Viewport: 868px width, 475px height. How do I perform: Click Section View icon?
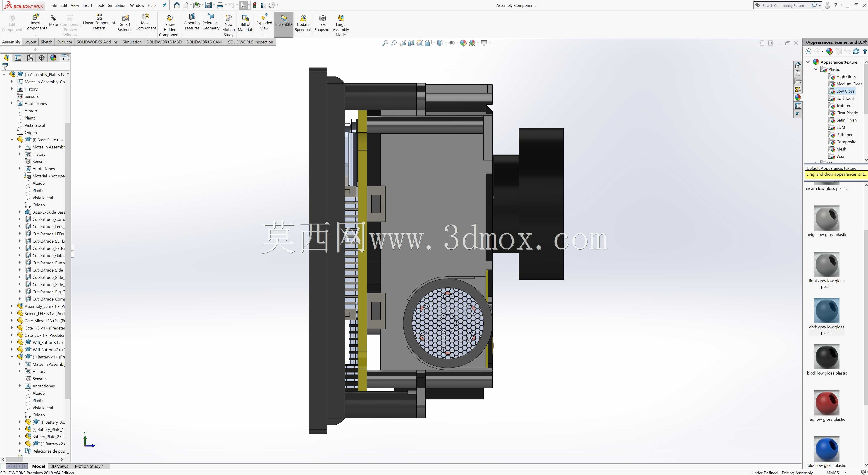click(411, 43)
